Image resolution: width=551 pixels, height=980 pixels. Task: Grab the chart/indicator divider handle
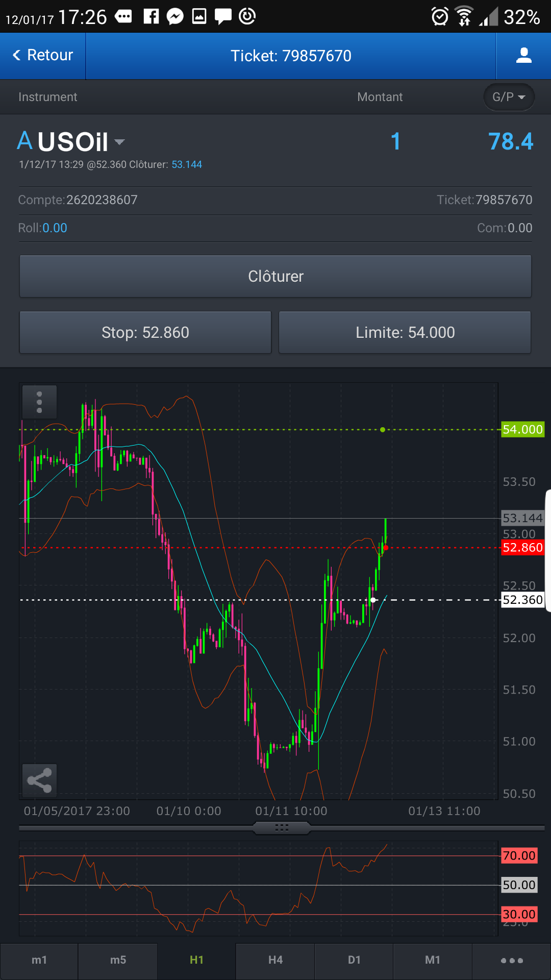pyautogui.click(x=282, y=828)
